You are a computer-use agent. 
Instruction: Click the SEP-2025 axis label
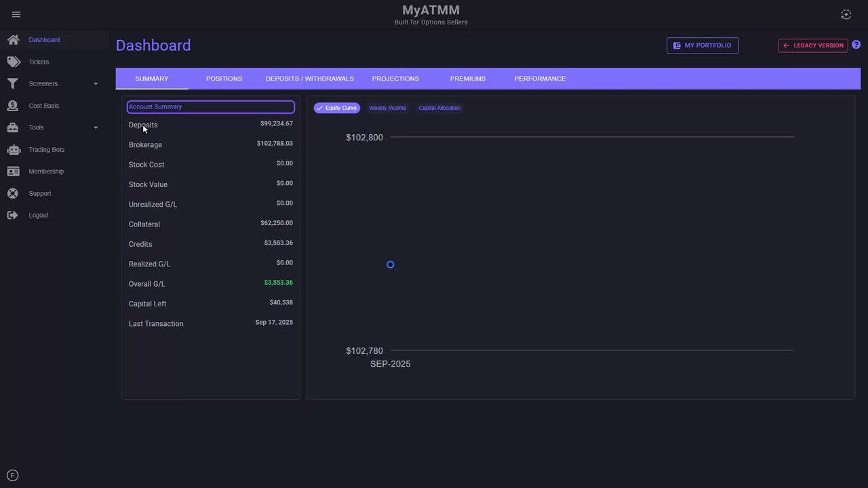coord(390,364)
